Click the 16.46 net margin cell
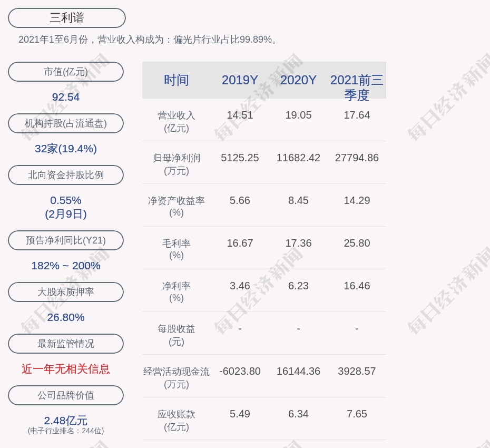This screenshot has width=490, height=448. coord(357,286)
